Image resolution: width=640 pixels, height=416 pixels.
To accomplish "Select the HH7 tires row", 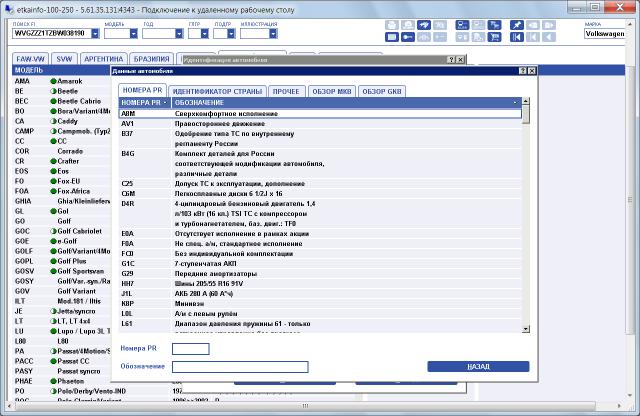I will click(x=320, y=284).
